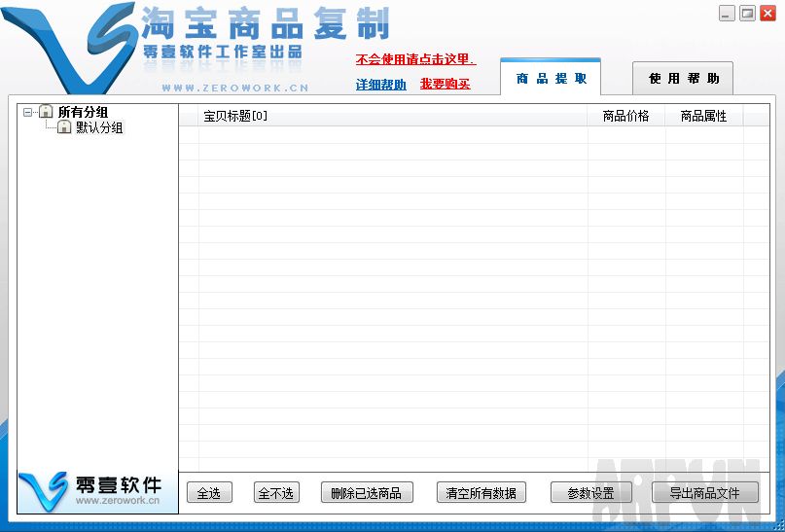Collapse the 所有分组 tree node
This screenshot has width=785, height=532.
tap(27, 113)
